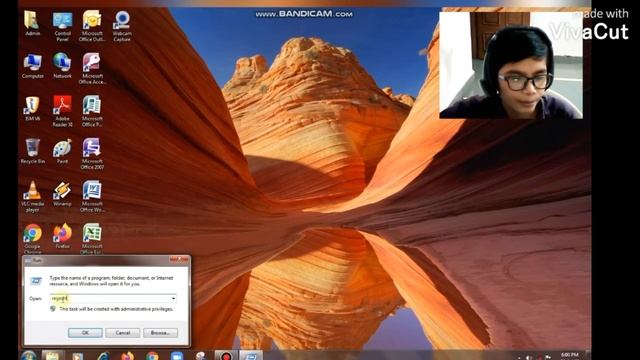Click OK in the Run dialog
This screenshot has height=360, width=640.
[x=85, y=333]
